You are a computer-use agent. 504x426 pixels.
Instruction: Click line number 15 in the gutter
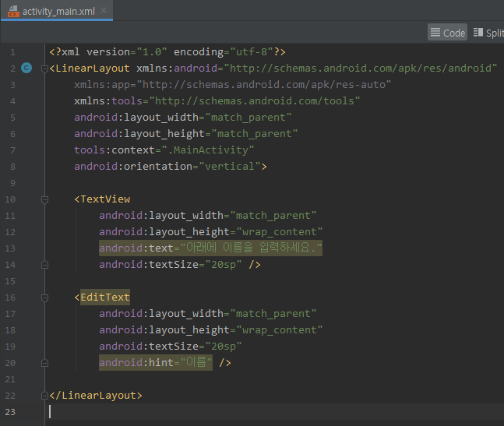click(x=10, y=281)
